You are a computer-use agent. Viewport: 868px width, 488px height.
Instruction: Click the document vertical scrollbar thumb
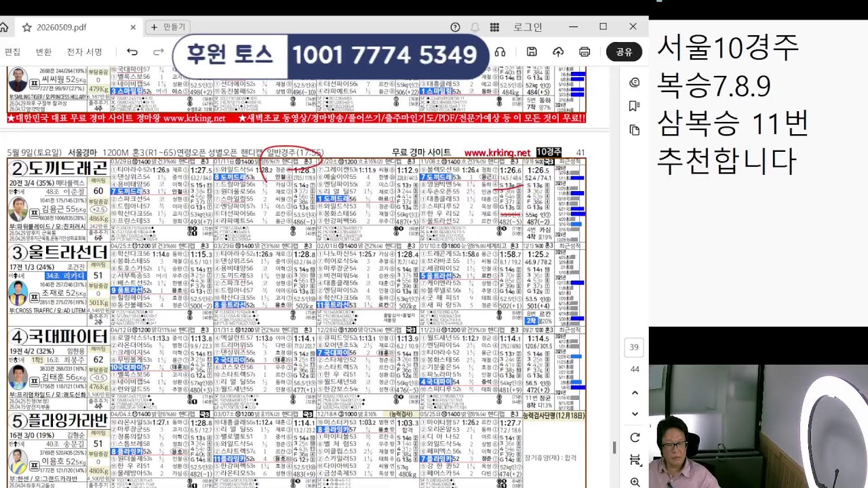point(614,447)
